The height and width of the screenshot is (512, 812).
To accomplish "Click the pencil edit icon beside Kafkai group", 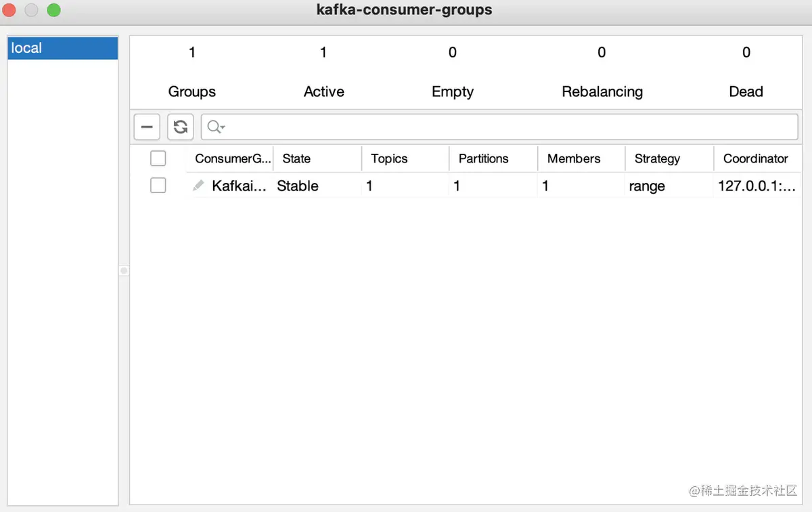I will pyautogui.click(x=198, y=186).
